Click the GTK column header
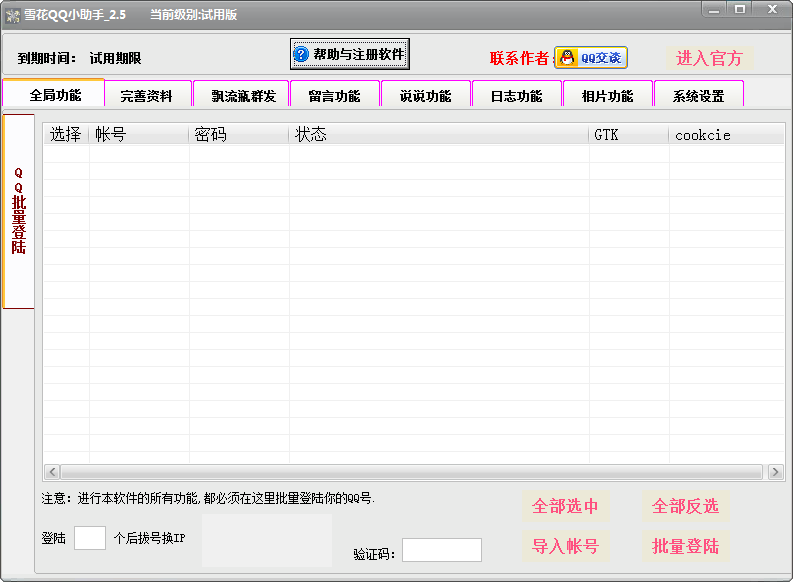793x582 pixels. coord(629,135)
